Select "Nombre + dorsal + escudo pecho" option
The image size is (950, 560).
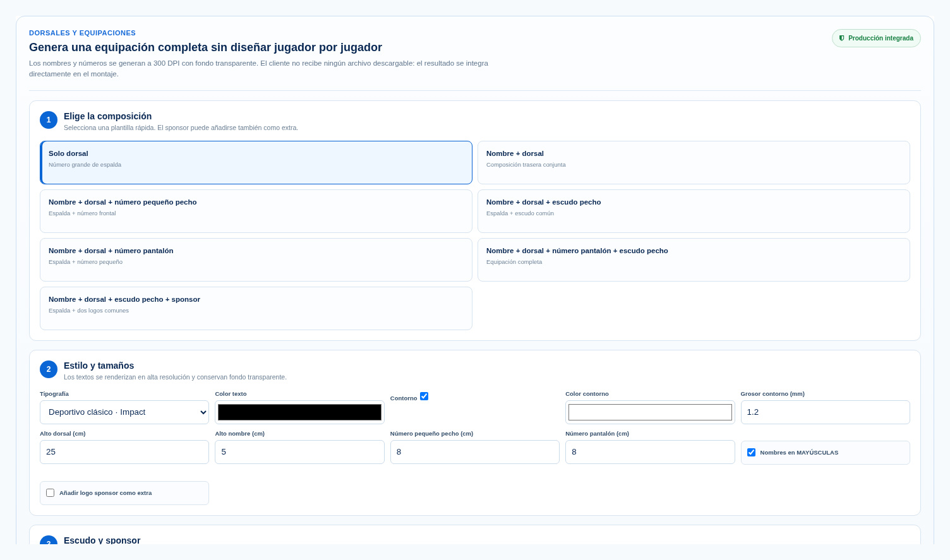pos(694,211)
